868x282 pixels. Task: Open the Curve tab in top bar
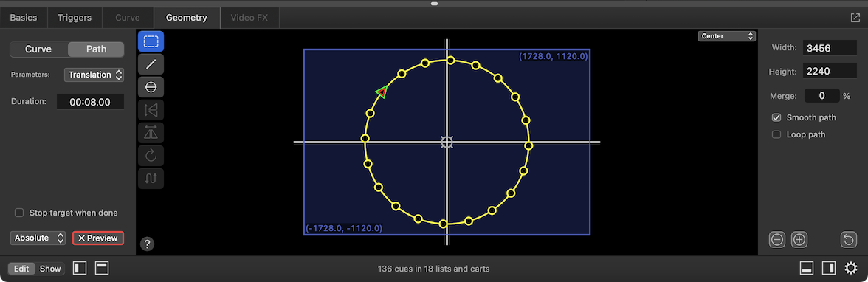pyautogui.click(x=127, y=18)
